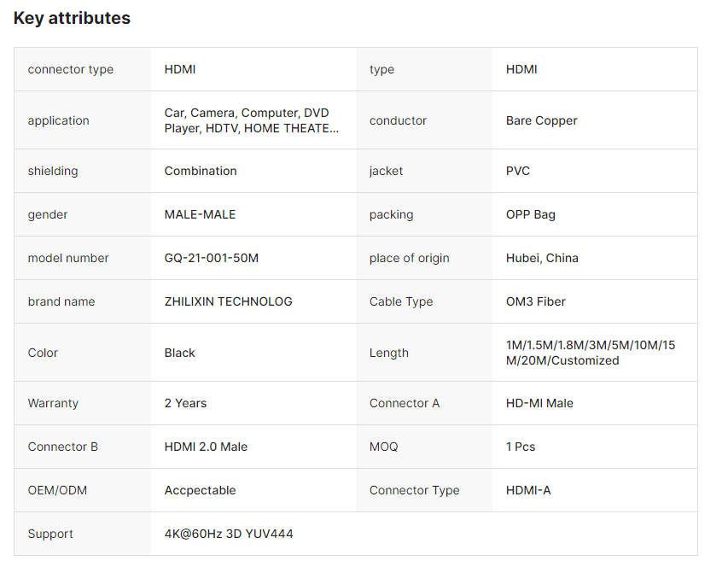The image size is (728, 561).
Task: Click the HDMI 2.0 Male value
Action: (206, 447)
